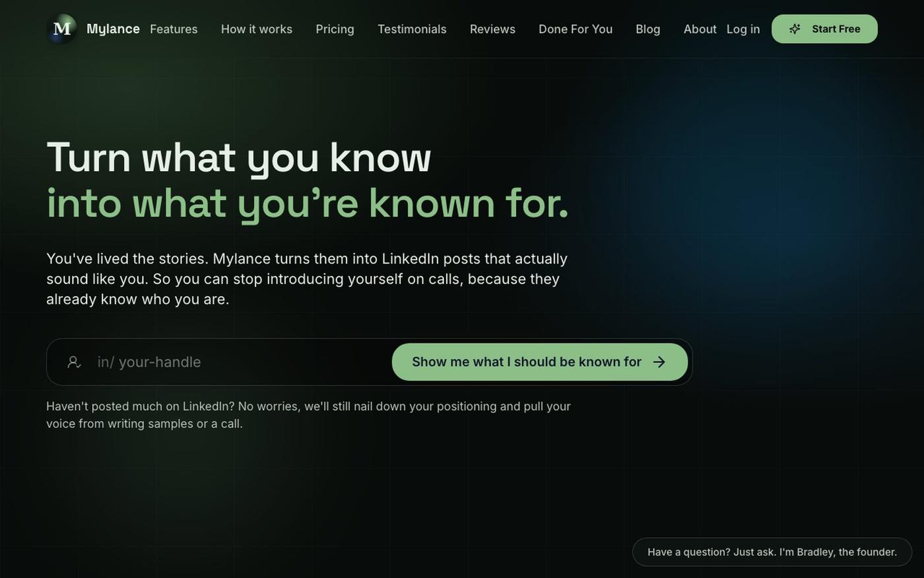Click the LinkedIn your-handle input field
The height and width of the screenshot is (578, 924).
(x=241, y=362)
